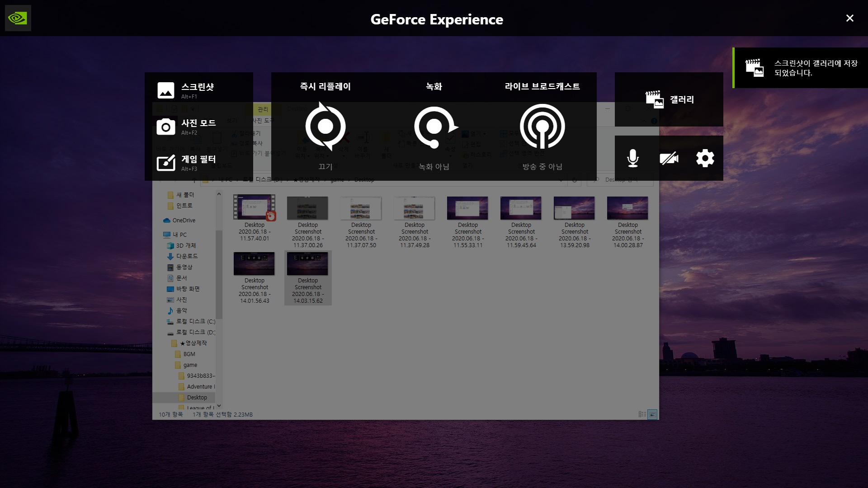
Task: Switch to large icons view button
Action: 652,414
